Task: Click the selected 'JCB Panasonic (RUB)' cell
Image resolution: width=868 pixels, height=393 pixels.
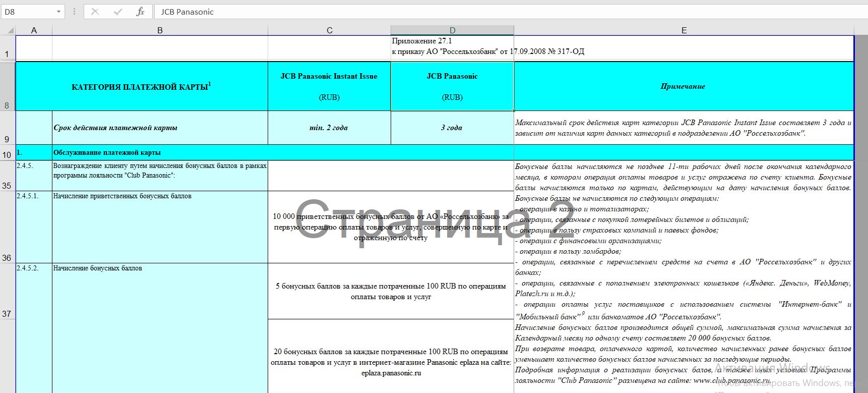Action: pos(452,86)
